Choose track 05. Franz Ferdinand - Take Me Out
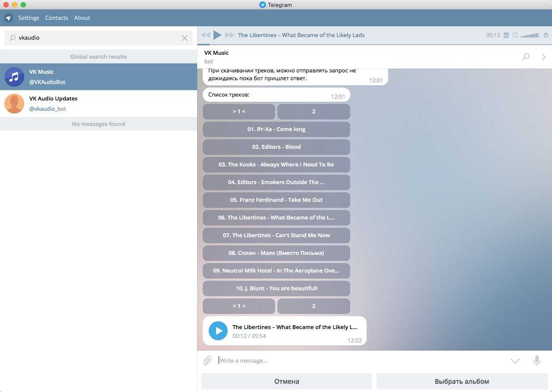 [x=276, y=200]
